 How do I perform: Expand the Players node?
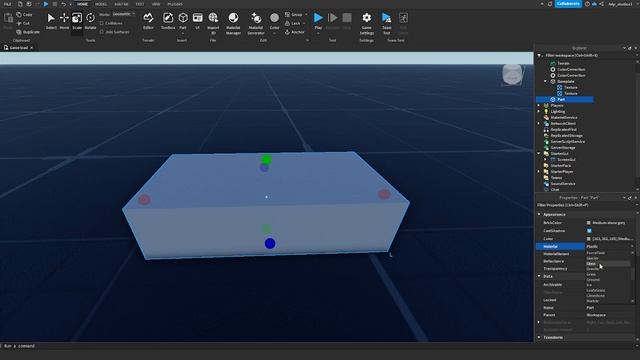click(539, 105)
